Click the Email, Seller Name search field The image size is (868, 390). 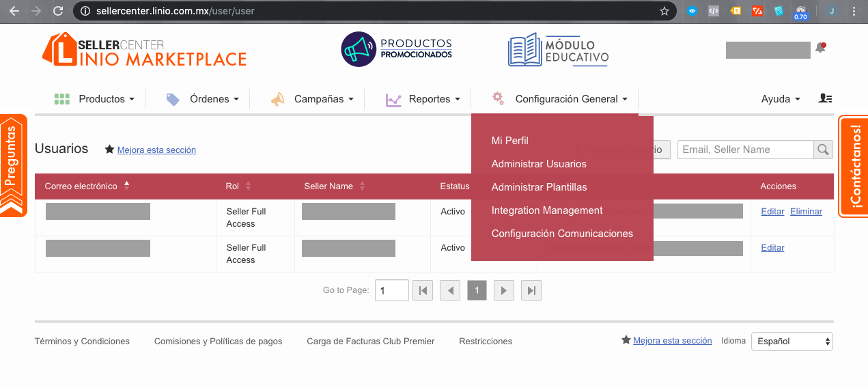click(x=745, y=150)
